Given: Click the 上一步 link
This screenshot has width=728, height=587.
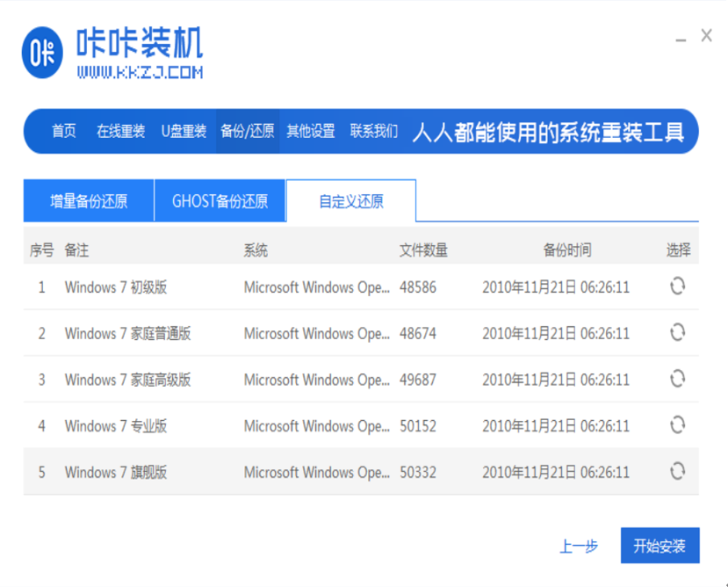Looking at the screenshot, I should coord(578,547).
